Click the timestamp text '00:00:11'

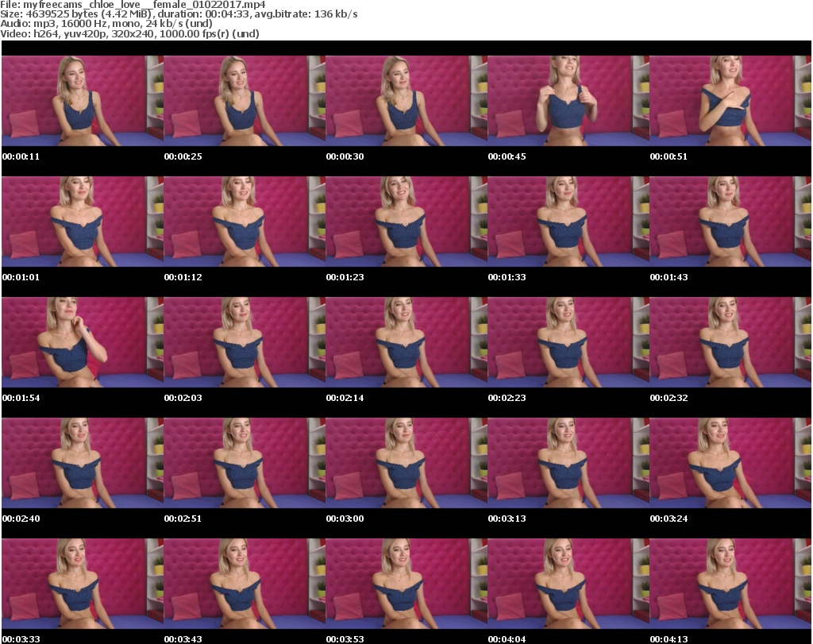(x=21, y=156)
